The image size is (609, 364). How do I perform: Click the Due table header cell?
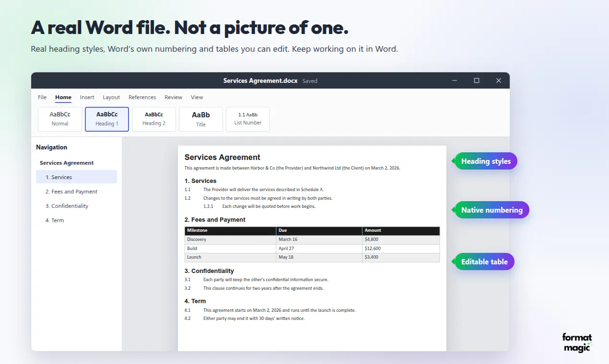click(319, 231)
